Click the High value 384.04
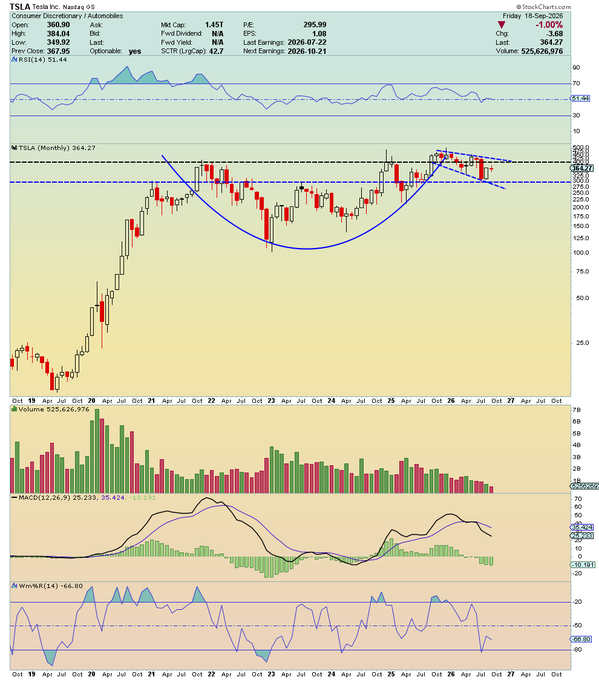 click(58, 33)
